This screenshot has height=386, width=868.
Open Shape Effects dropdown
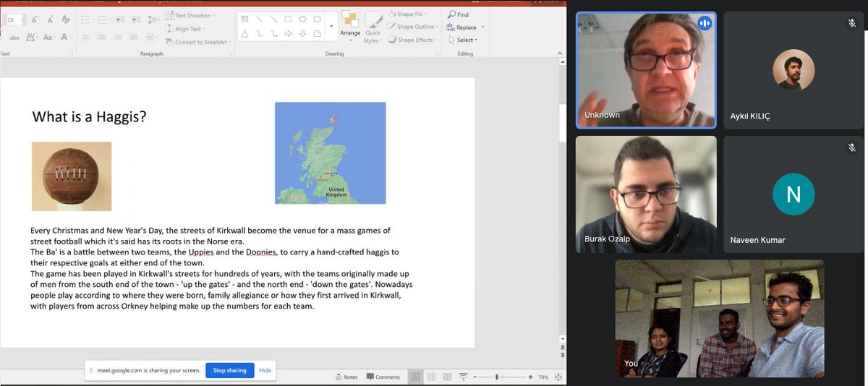[412, 40]
